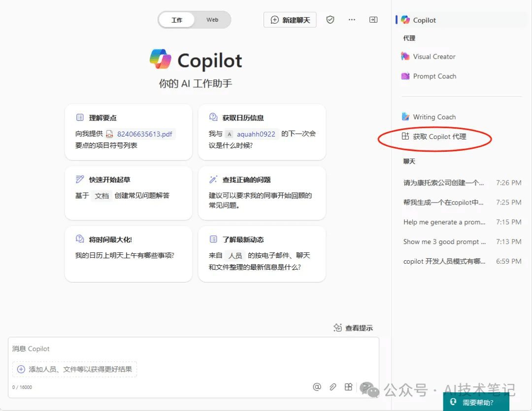This screenshot has height=411, width=532.
Task: Select the 查找正确的问题 prompt card
Action: [262, 193]
